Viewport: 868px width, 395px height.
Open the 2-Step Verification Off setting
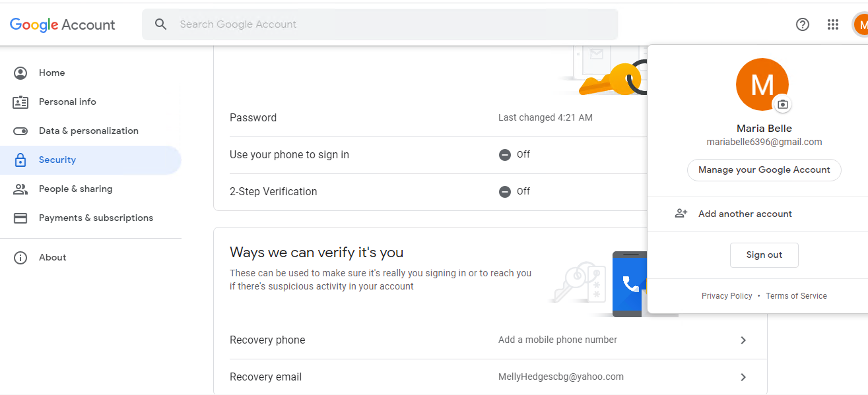coord(430,192)
